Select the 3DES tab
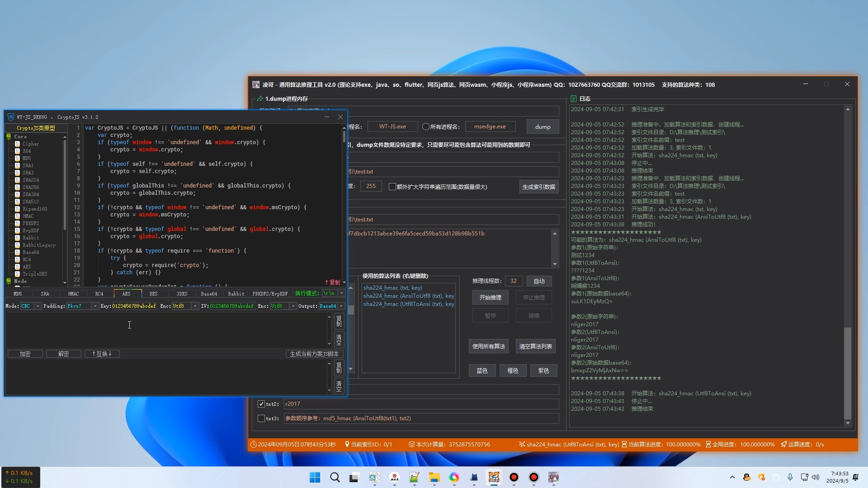 182,294
